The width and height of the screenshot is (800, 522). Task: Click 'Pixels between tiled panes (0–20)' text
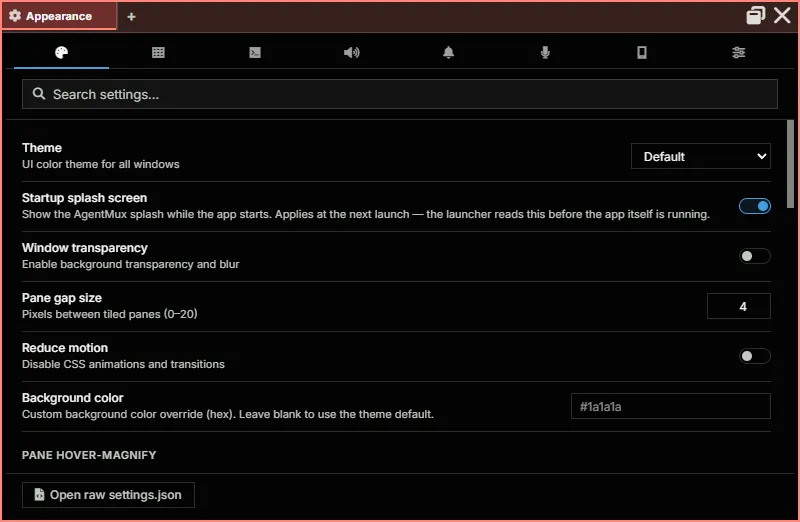[110, 314]
